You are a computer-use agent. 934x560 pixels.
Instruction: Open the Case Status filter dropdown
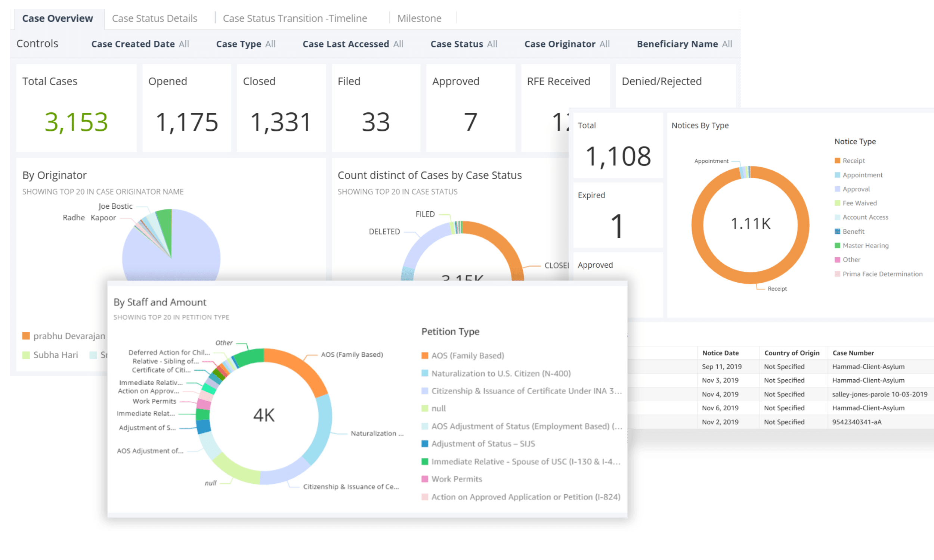464,44
